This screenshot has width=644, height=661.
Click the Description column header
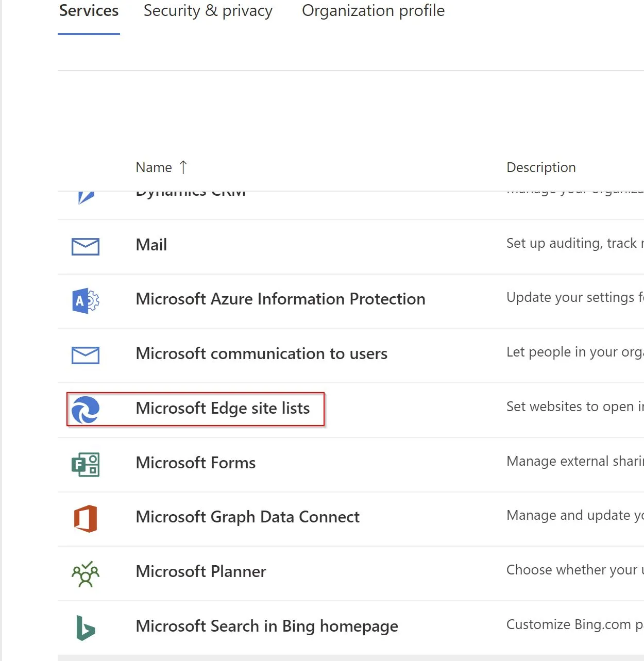541,167
